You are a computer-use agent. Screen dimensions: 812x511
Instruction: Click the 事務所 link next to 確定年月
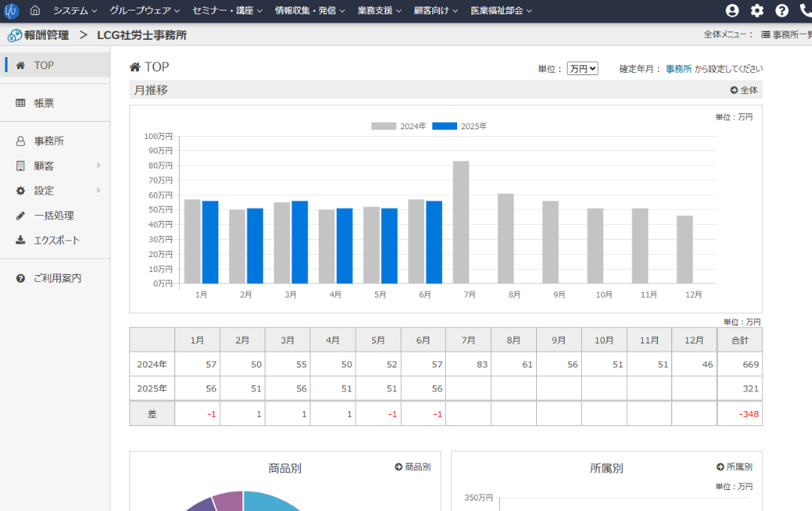pos(678,69)
